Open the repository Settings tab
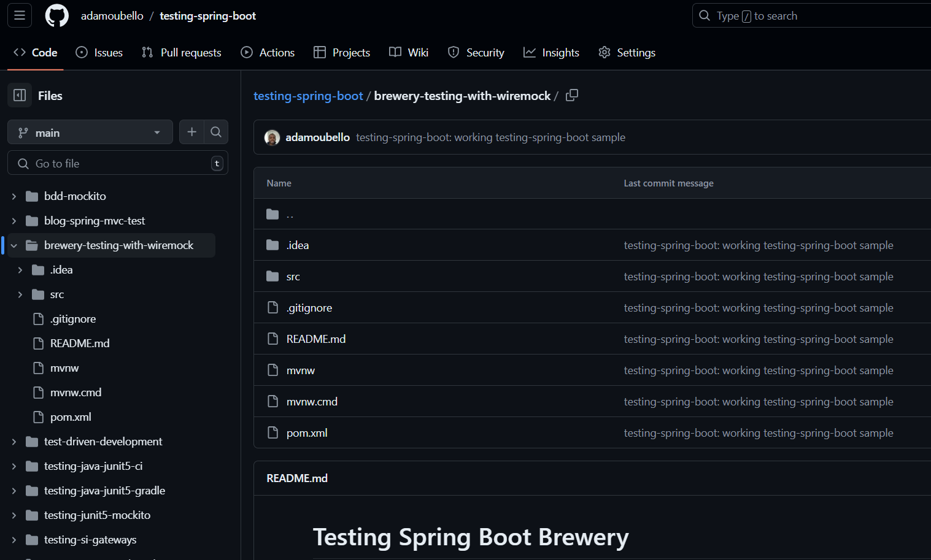Viewport: 931px width, 560px height. click(627, 52)
